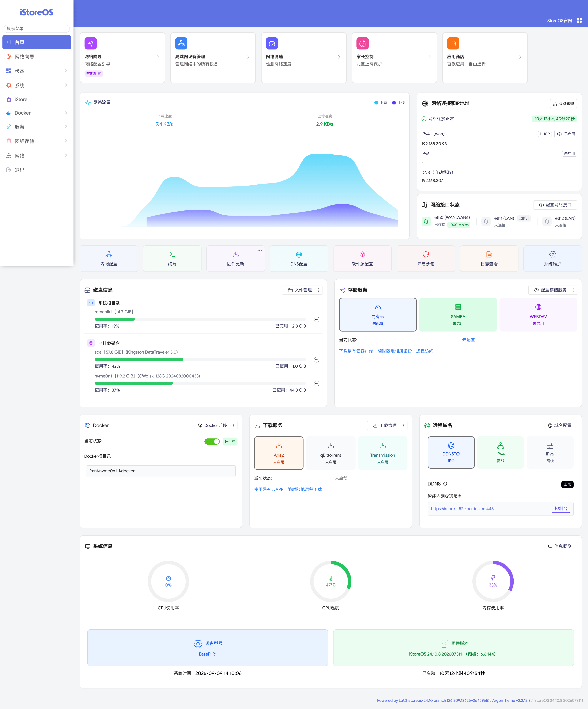Select the SAMBA storage tab
Screen dimensions: 588x709
[458, 314]
